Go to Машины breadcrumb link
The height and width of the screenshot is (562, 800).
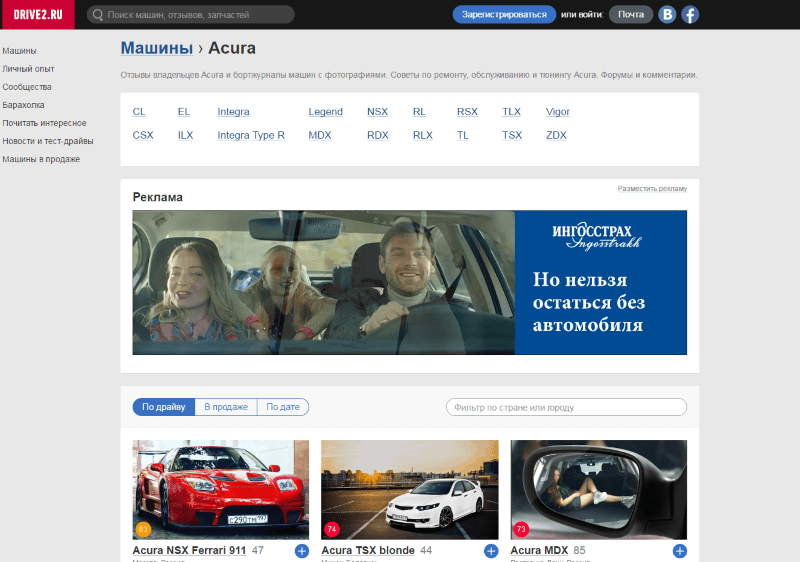pos(157,48)
